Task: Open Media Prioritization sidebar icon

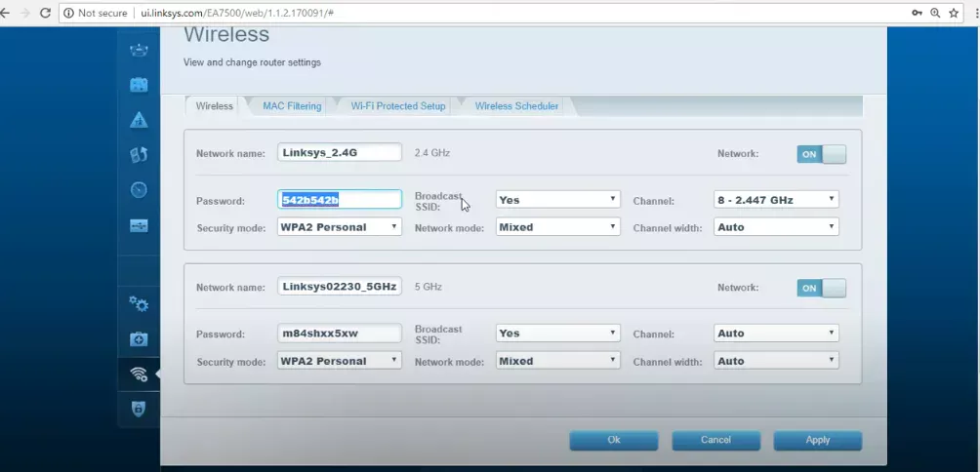Action: 139,155
